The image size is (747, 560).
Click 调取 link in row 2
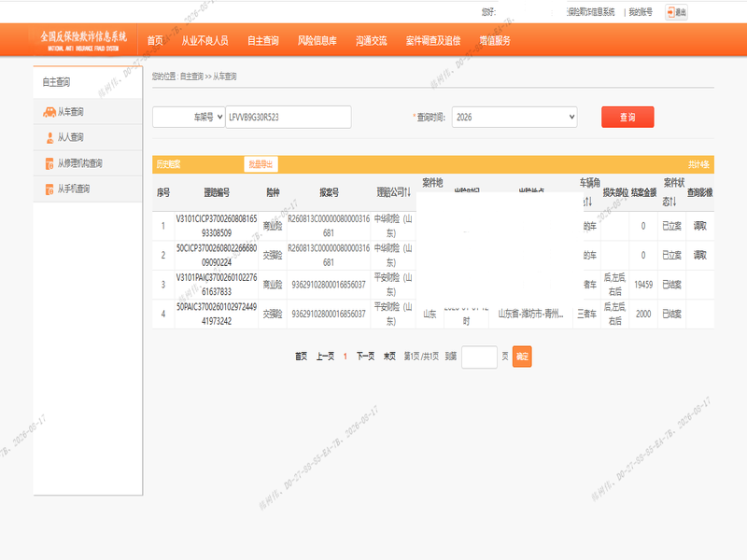tap(699, 255)
